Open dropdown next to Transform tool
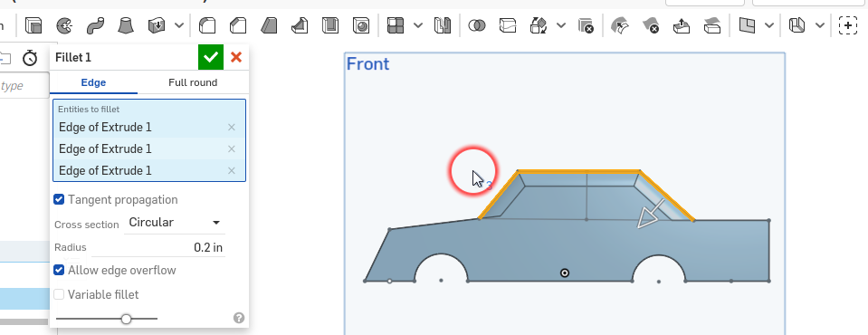 click(561, 25)
